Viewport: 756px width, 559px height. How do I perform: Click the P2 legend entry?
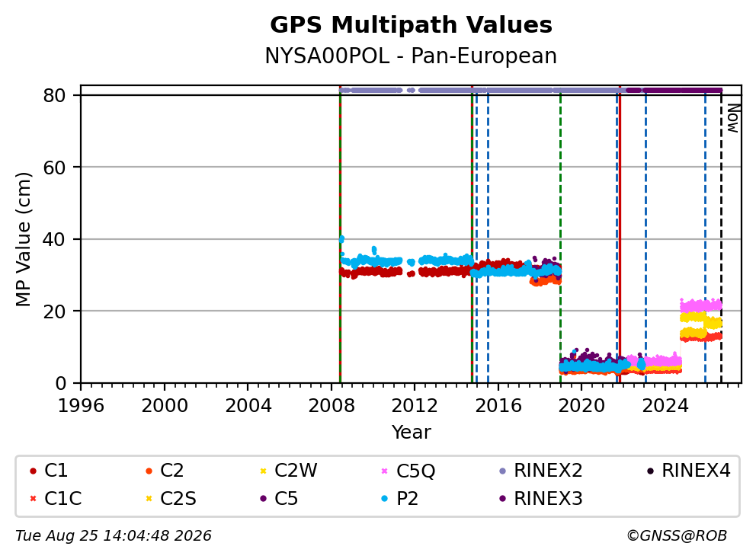pyautogui.click(x=399, y=498)
